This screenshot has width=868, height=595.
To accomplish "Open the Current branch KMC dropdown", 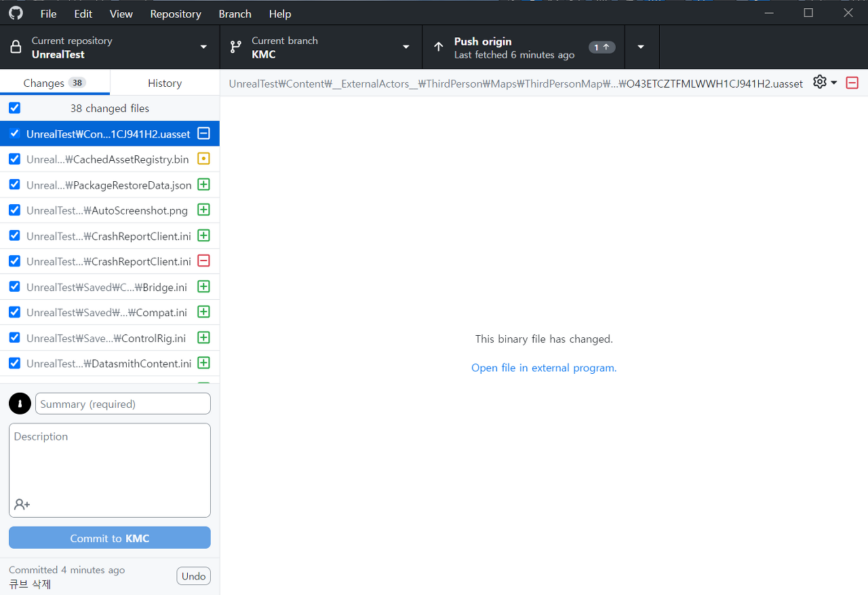I will [321, 47].
